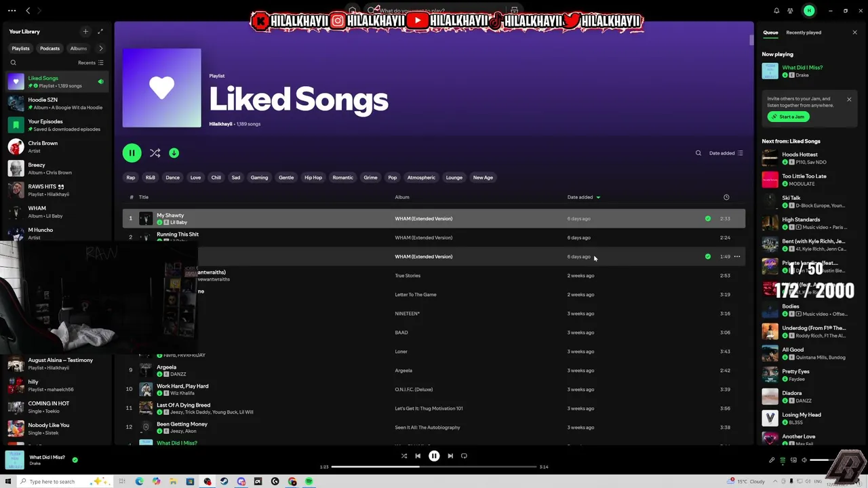
Task: Filter songs by the New Age chip
Action: [x=483, y=178]
